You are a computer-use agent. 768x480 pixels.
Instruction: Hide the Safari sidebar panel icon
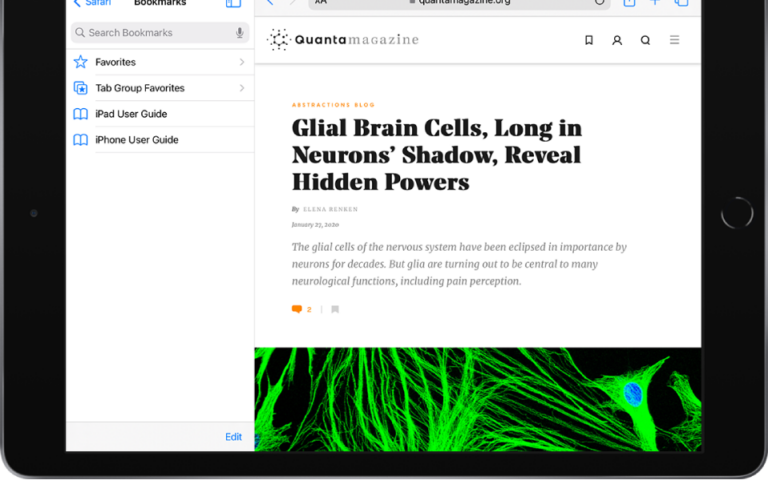[234, 3]
